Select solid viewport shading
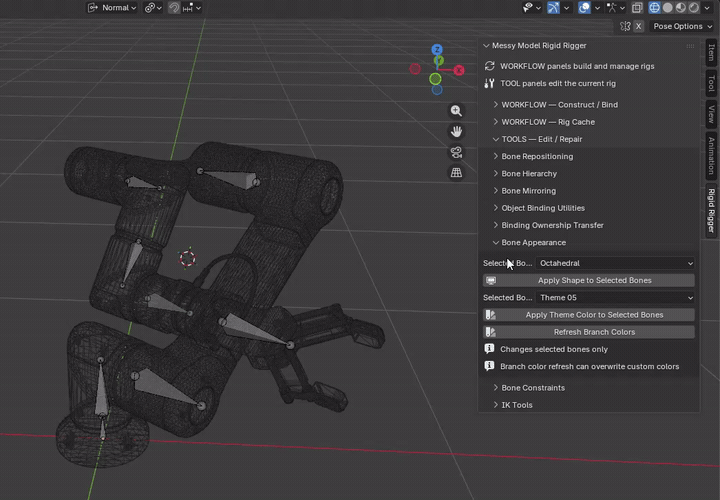Image resolution: width=720 pixels, height=500 pixels. (668, 8)
